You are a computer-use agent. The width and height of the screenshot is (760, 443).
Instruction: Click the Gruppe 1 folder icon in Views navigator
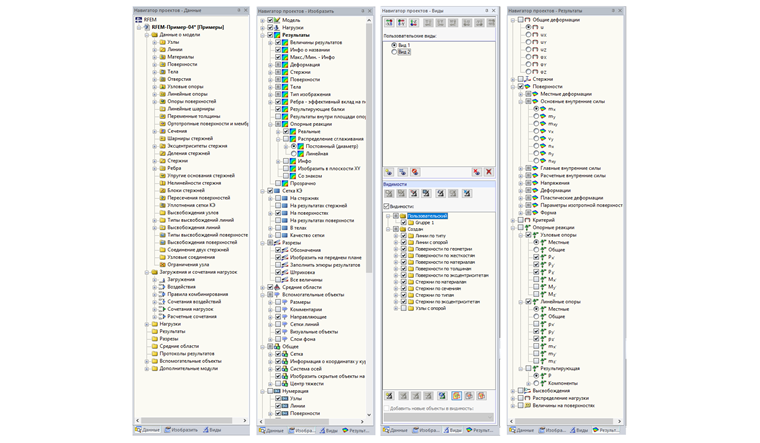click(411, 222)
